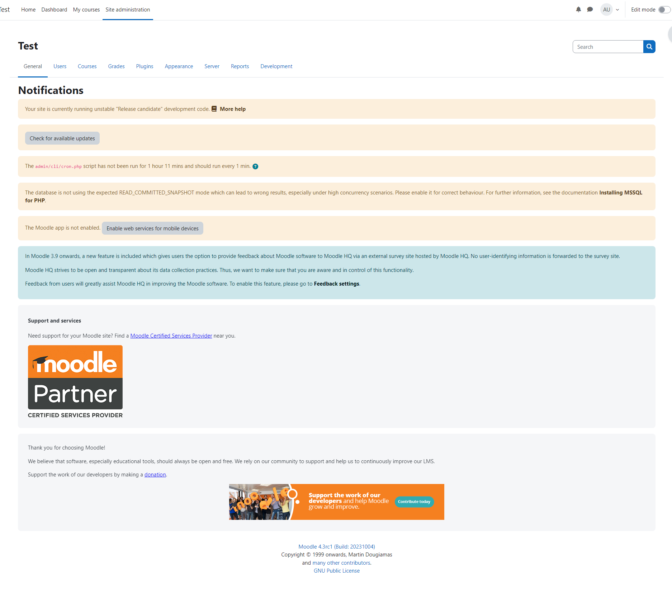The width and height of the screenshot is (672, 616).
Task: Open Moodle Certified Services Provider link
Action: [x=171, y=336]
